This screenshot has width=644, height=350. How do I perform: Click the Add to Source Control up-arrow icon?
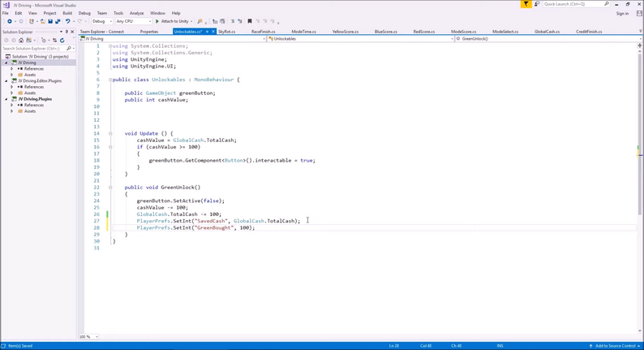coord(590,346)
